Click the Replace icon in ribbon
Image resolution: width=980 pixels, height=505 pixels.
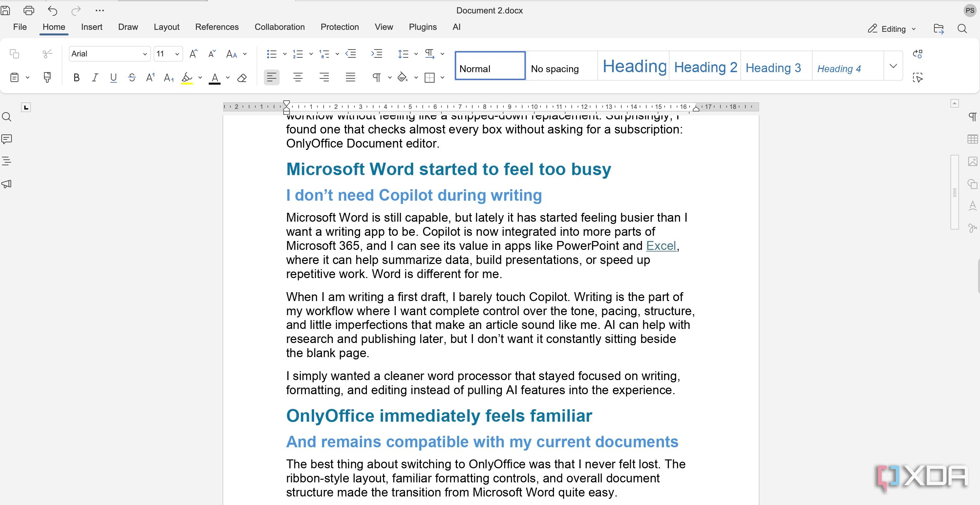pos(918,54)
